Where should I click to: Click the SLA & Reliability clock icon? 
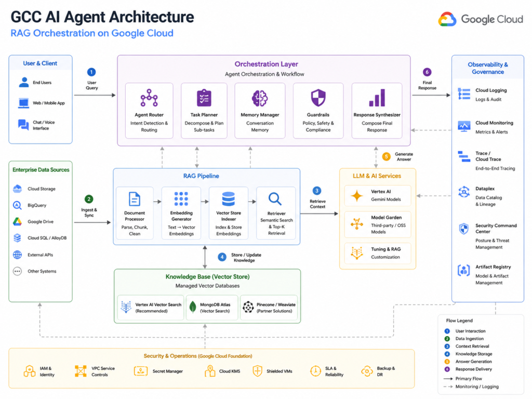(x=315, y=371)
